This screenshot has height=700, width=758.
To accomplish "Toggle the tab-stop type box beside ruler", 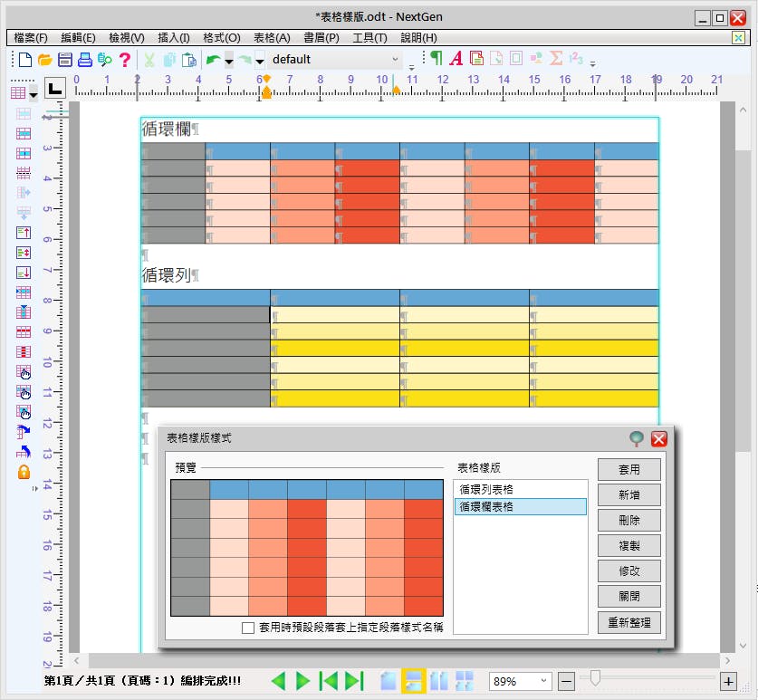I will [55, 89].
